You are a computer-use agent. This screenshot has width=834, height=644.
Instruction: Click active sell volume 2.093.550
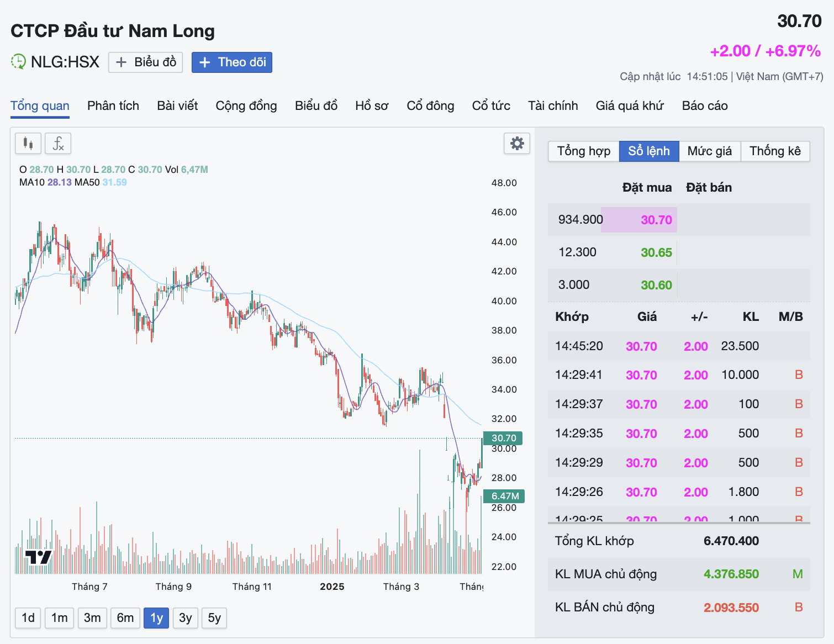tap(731, 608)
